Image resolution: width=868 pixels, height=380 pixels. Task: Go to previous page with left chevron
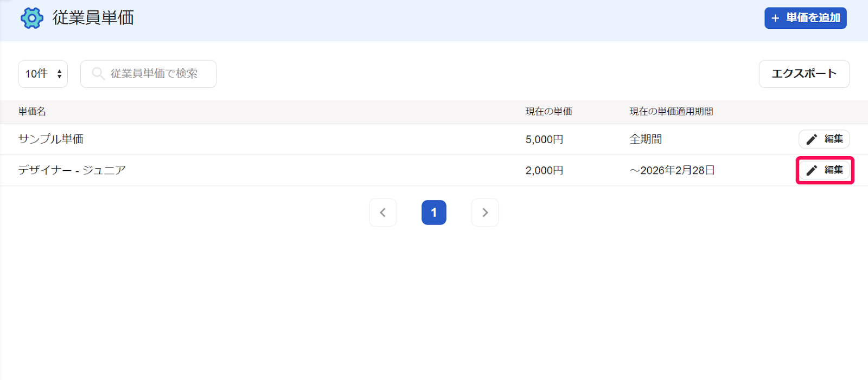[x=383, y=212]
